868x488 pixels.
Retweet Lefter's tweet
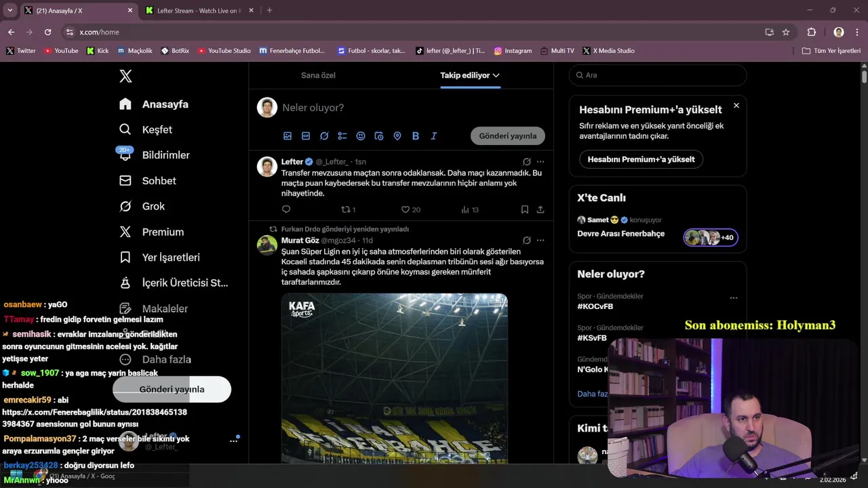pyautogui.click(x=348, y=209)
